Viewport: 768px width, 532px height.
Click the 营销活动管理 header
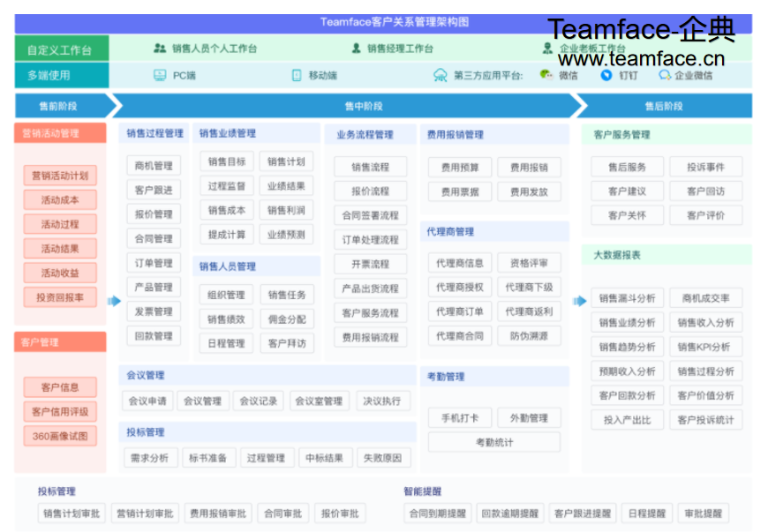pyautogui.click(x=61, y=133)
